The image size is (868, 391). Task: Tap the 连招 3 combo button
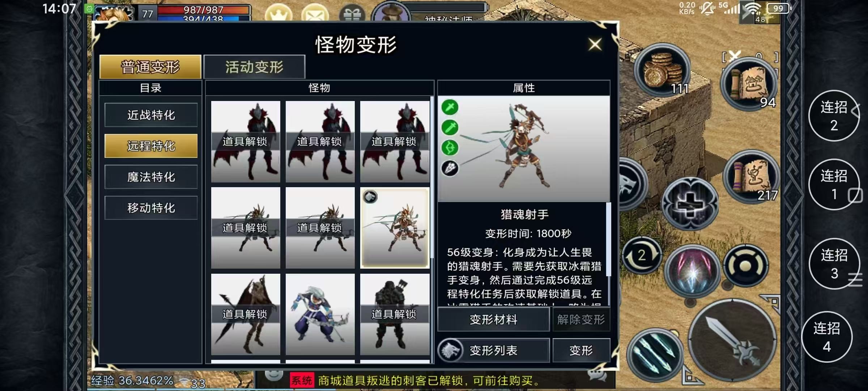click(x=834, y=264)
